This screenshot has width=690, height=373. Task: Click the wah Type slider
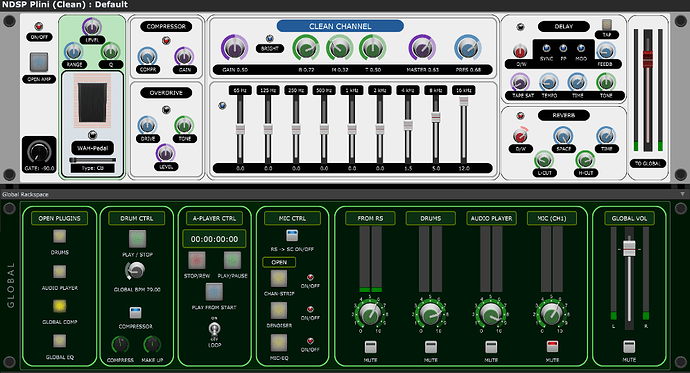[x=92, y=160]
